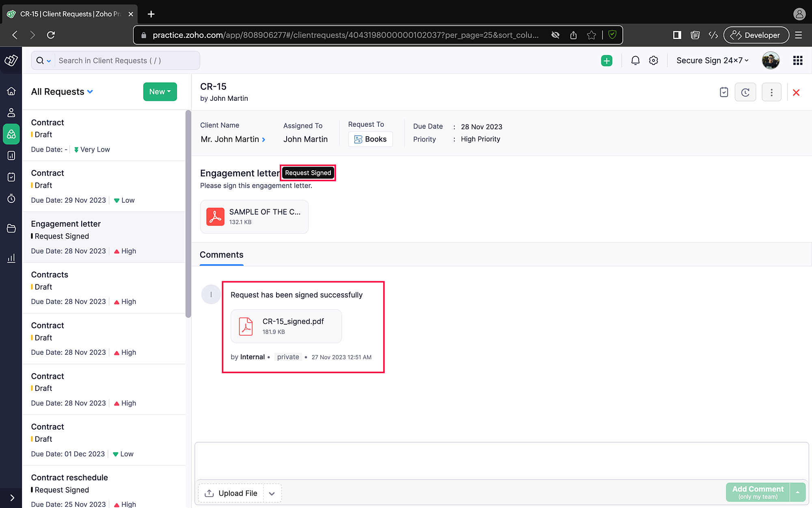Open the Timesheet clock sidebar icon

click(11, 198)
